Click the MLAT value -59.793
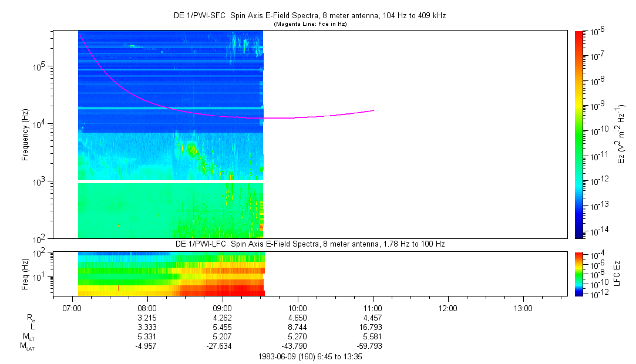 tap(369, 346)
